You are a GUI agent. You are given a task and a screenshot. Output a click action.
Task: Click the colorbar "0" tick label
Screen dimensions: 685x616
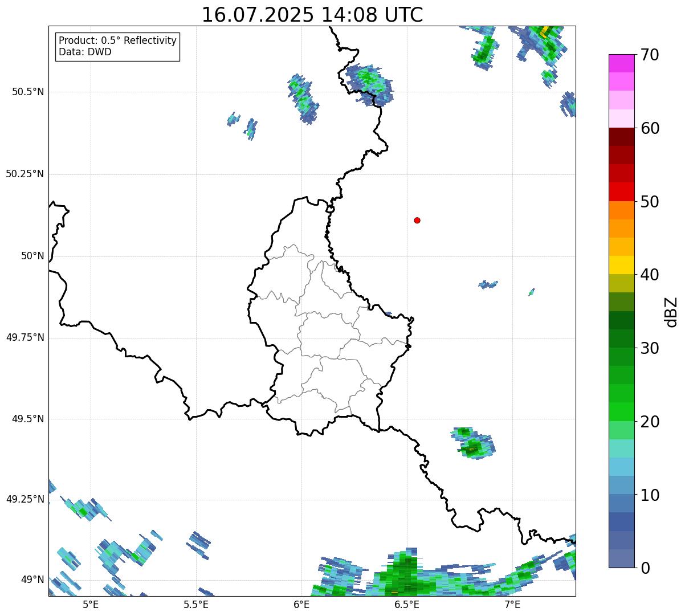click(x=645, y=568)
